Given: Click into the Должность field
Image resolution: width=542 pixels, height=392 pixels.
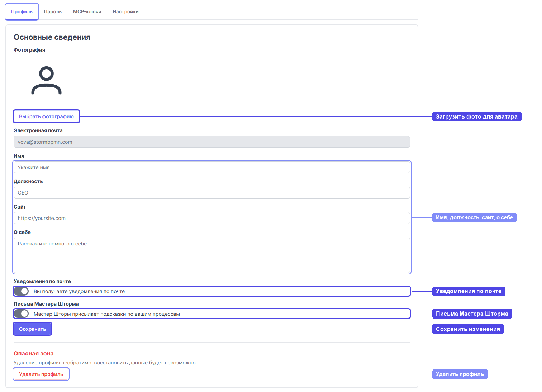Looking at the screenshot, I should pyautogui.click(x=212, y=193).
